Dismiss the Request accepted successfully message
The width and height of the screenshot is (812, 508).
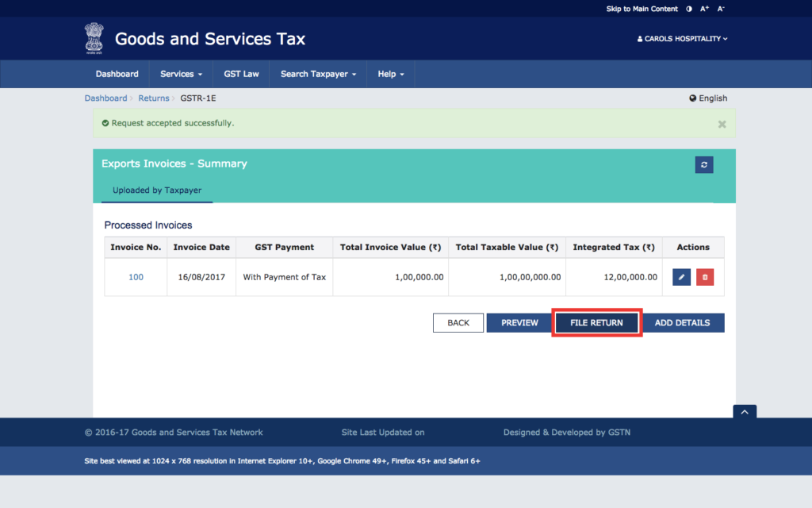[722, 124]
